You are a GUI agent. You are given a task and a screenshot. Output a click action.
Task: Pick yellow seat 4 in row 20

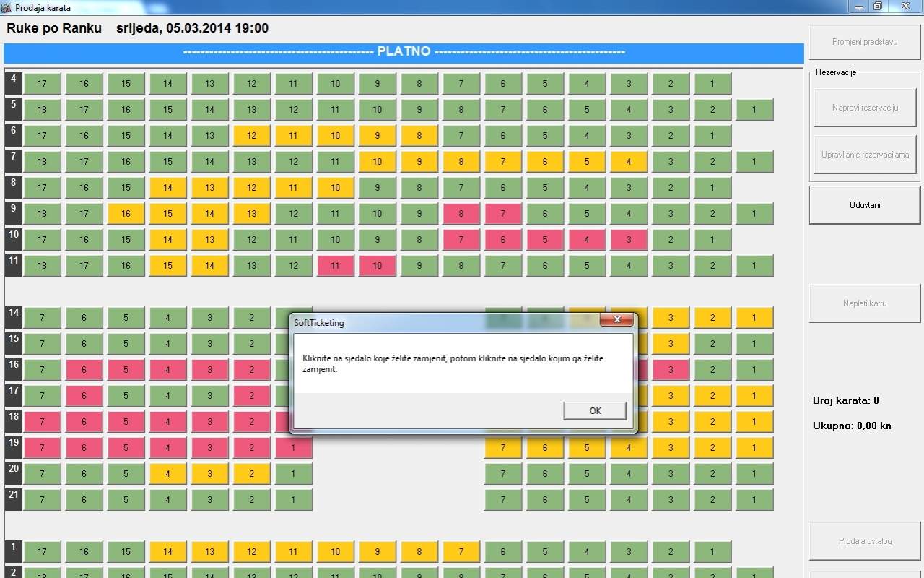(167, 474)
